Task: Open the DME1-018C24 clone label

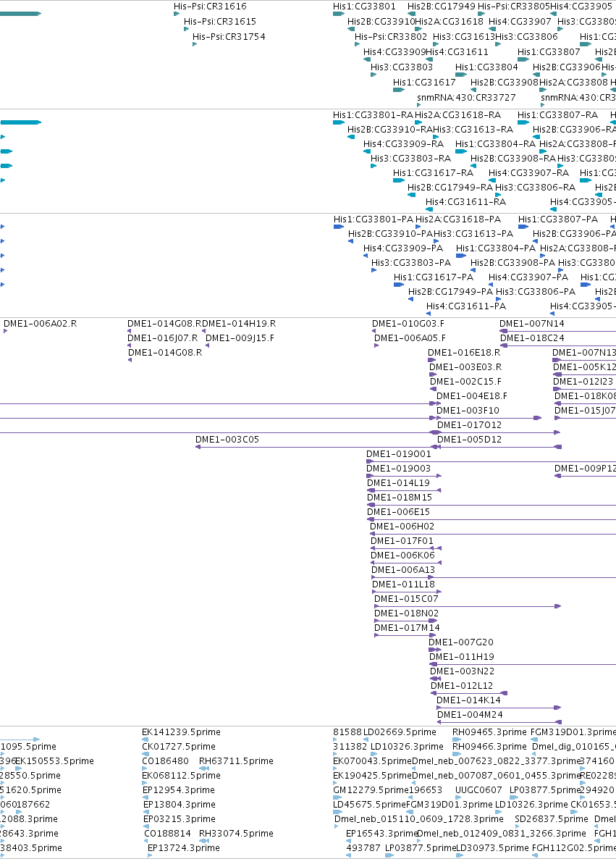Action: click(532, 338)
